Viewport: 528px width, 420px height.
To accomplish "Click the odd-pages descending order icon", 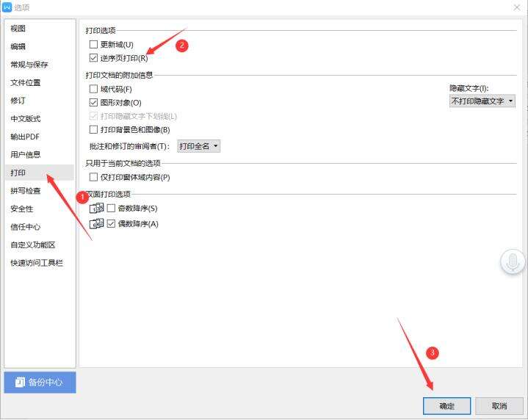I will [96, 208].
